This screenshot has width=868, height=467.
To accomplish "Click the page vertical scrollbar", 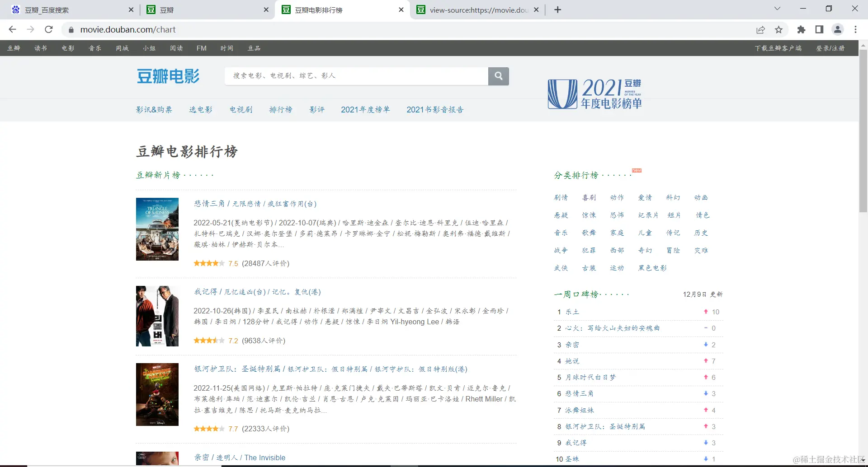I will click(x=863, y=131).
